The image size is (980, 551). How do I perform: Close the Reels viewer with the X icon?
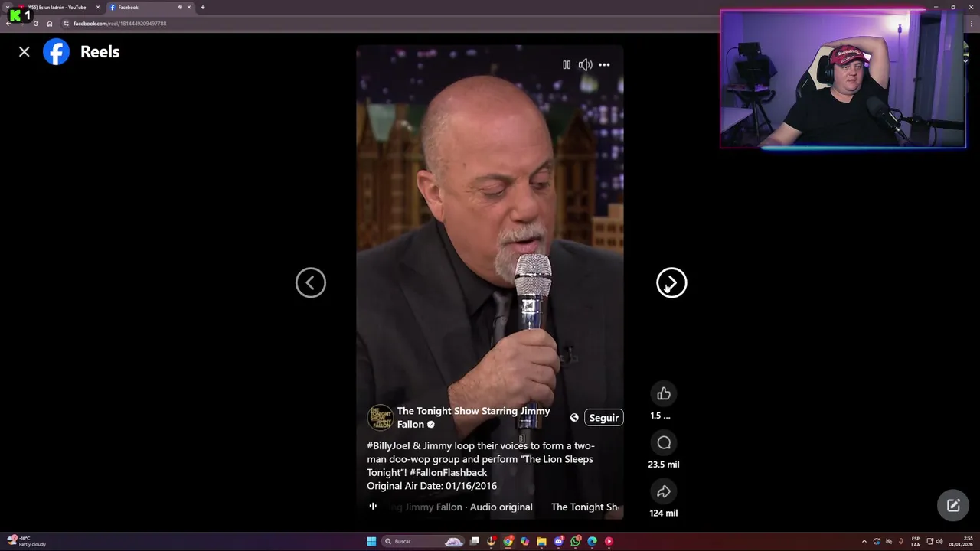click(24, 51)
